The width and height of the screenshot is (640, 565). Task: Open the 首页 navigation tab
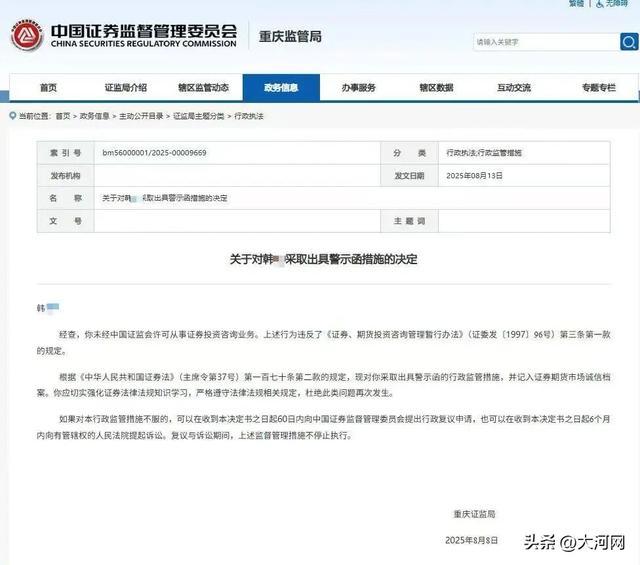point(48,88)
